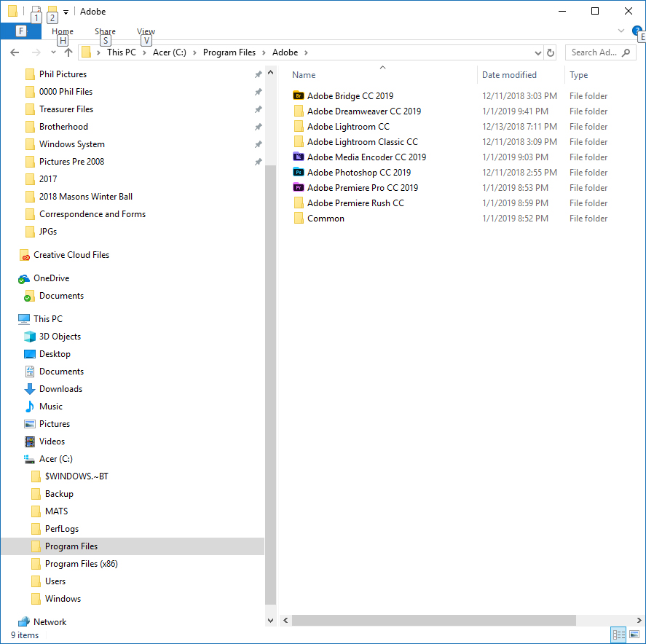Open PerfLogs folder in tree

click(61, 529)
